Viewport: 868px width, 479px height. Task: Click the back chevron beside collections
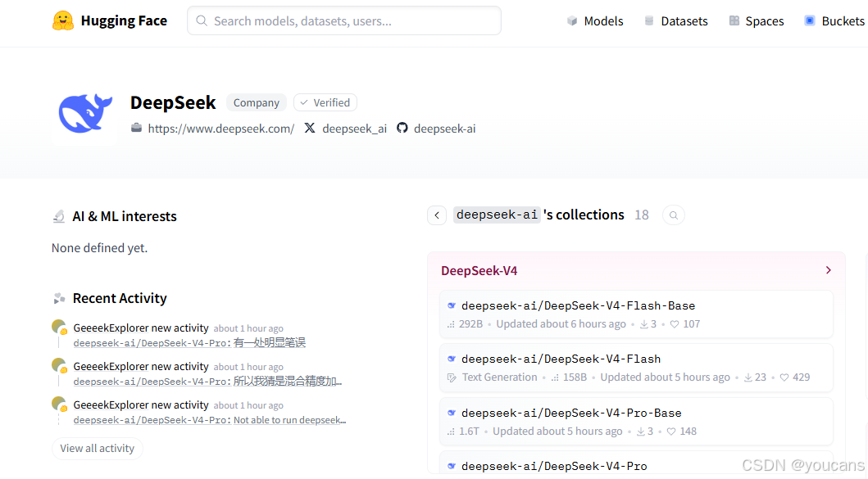pyautogui.click(x=437, y=215)
